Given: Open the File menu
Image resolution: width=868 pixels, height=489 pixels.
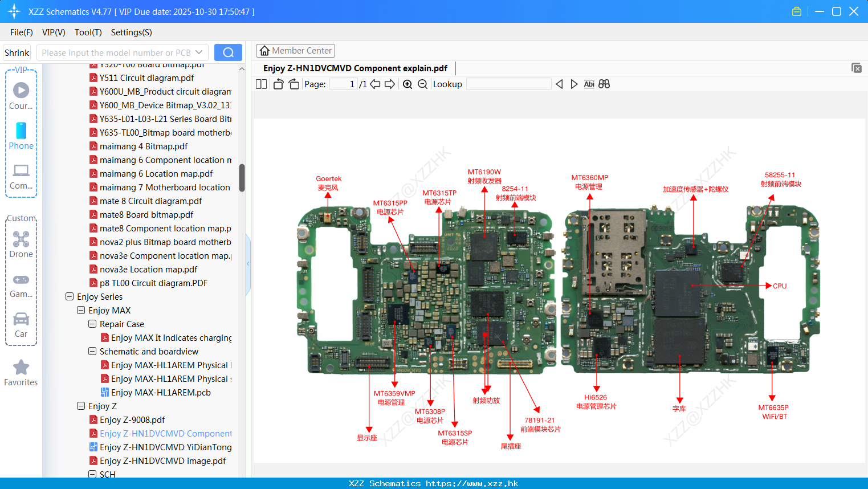Looking at the screenshot, I should (x=22, y=32).
